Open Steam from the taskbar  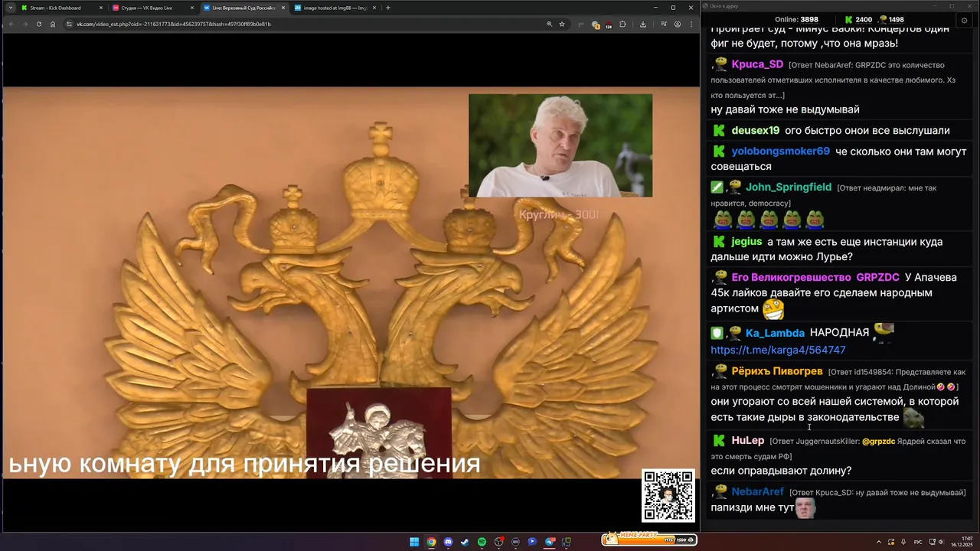pos(465,542)
